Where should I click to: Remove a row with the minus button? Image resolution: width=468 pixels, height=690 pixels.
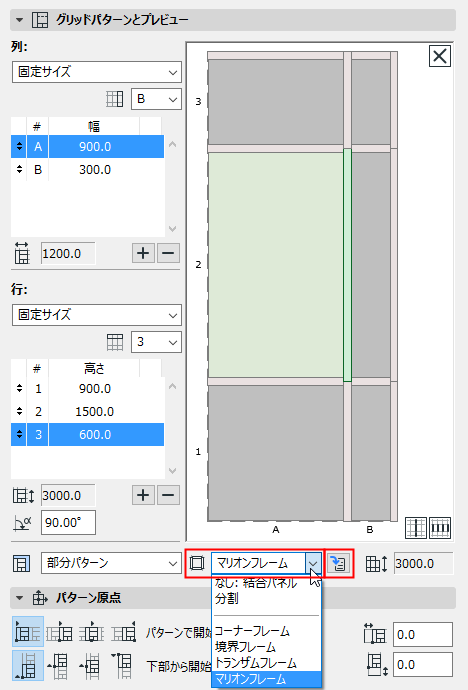pos(168,495)
